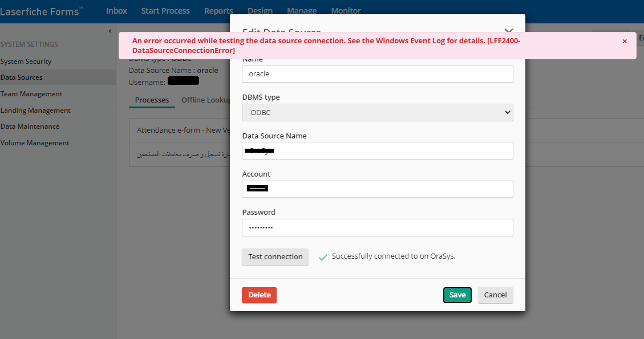This screenshot has height=339, width=644.
Task: Collapse the left sidebar panel
Action: tap(110, 31)
